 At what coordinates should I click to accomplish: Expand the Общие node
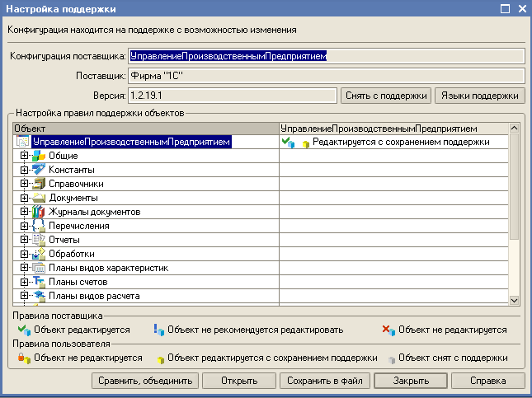[24, 156]
